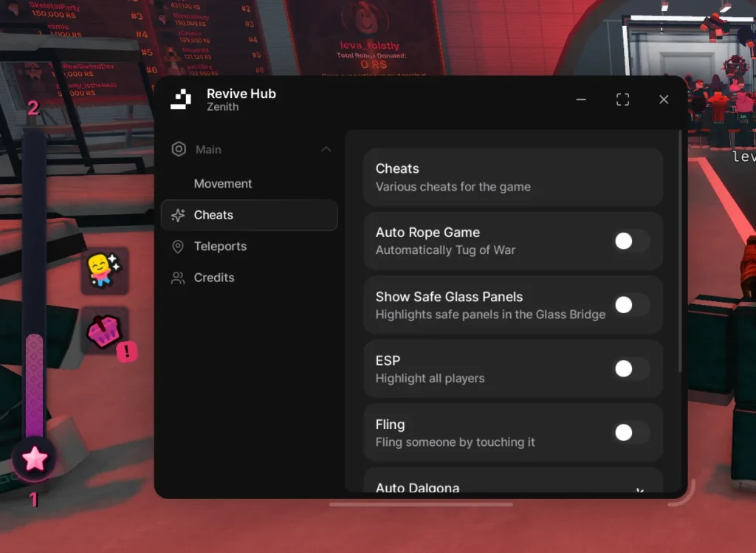This screenshot has width=756, height=553.
Task: Click the cheats panel vertical scrollbar
Action: point(681,251)
